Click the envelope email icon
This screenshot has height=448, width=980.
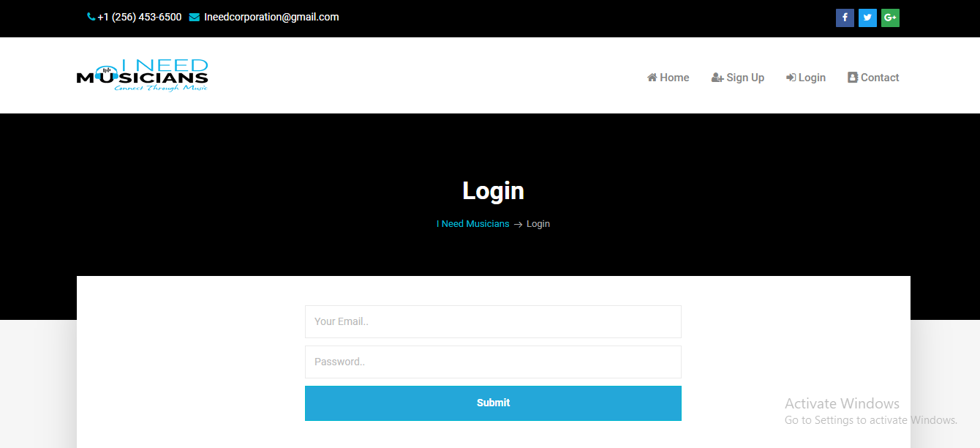(194, 17)
